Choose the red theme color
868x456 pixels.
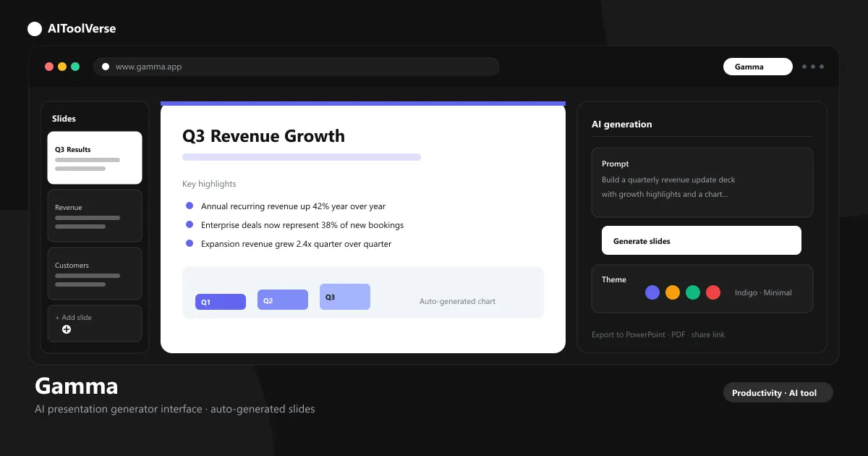pyautogui.click(x=713, y=292)
